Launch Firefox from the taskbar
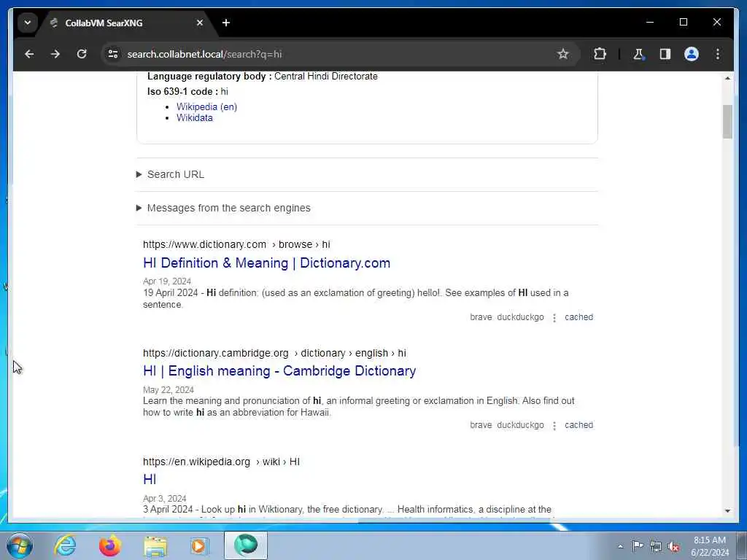This screenshot has width=747, height=560. coord(110,545)
